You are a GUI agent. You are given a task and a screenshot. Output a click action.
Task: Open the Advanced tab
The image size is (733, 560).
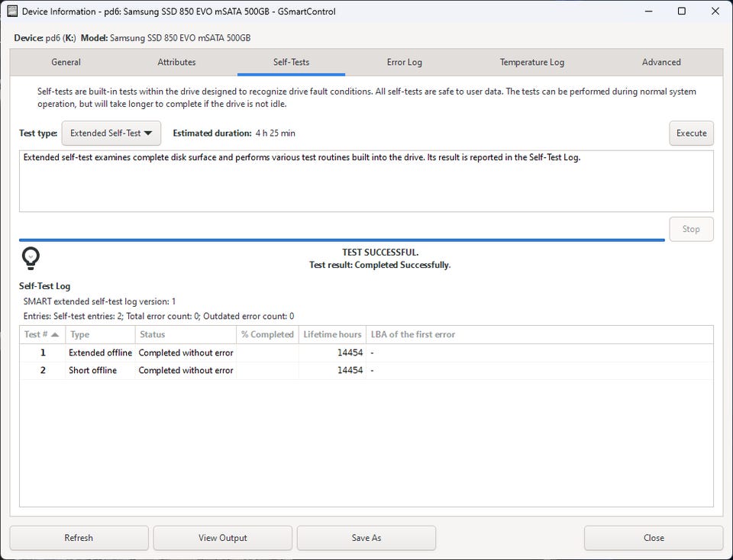click(x=661, y=62)
